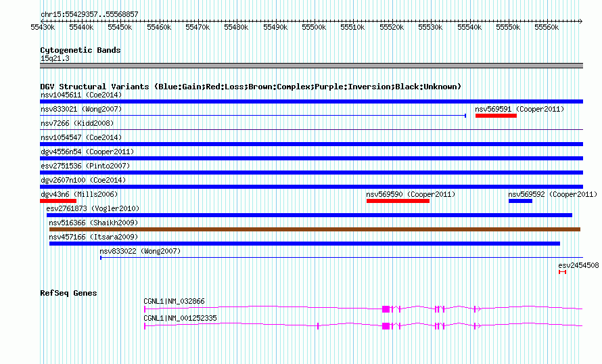This screenshot has width=602, height=364.
Task: Click nsv833022 (Wong2007) label
Action: pyautogui.click(x=140, y=251)
